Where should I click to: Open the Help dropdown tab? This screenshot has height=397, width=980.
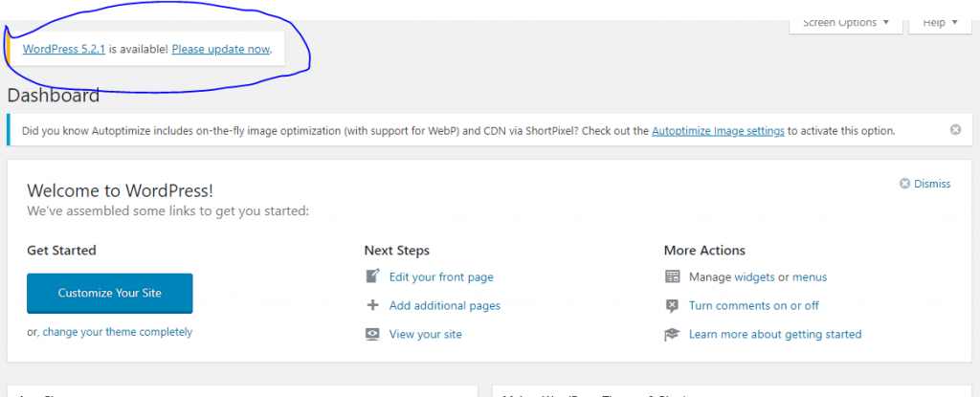pos(940,22)
